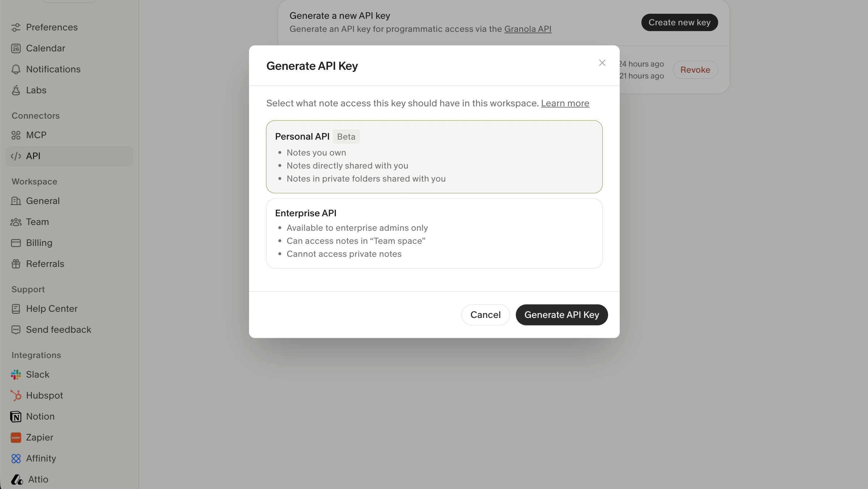This screenshot has width=868, height=489.
Task: Open the Hubspot integration
Action: [x=44, y=395]
